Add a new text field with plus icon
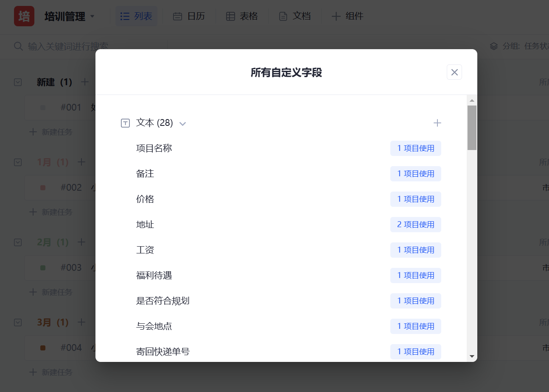 [437, 123]
